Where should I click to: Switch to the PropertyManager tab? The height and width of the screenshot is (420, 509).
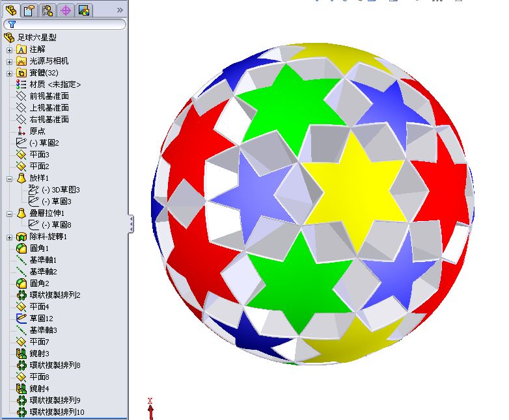point(29,10)
